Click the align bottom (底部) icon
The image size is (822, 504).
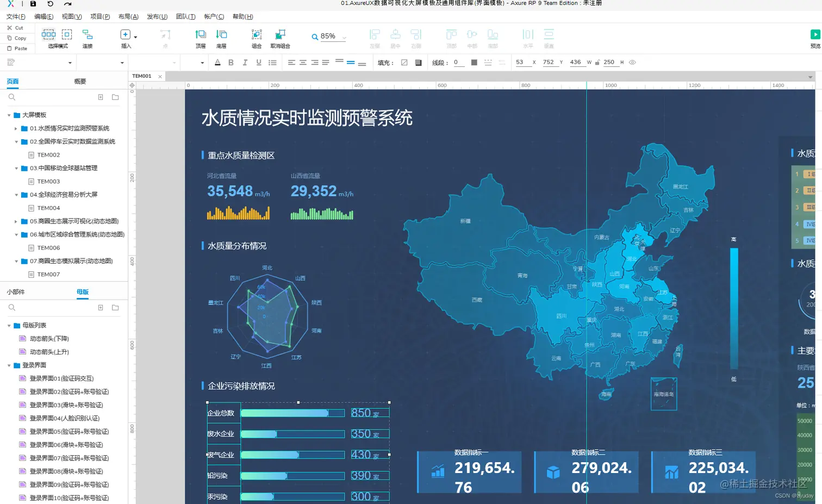[x=493, y=34]
